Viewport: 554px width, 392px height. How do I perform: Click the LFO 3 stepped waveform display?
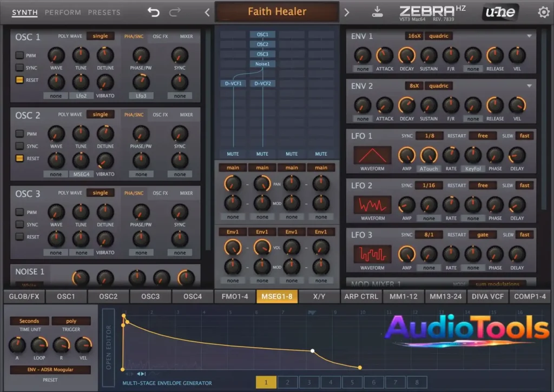tap(372, 254)
